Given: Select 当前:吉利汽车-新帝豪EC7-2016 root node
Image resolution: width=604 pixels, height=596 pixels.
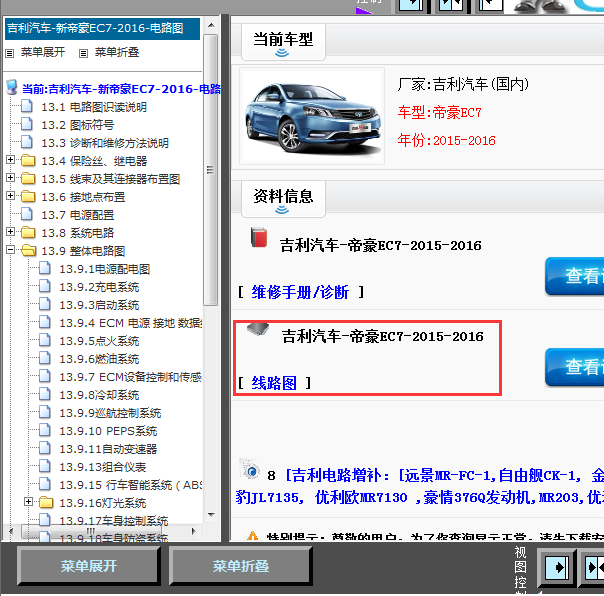Looking at the screenshot, I should click(x=121, y=89).
